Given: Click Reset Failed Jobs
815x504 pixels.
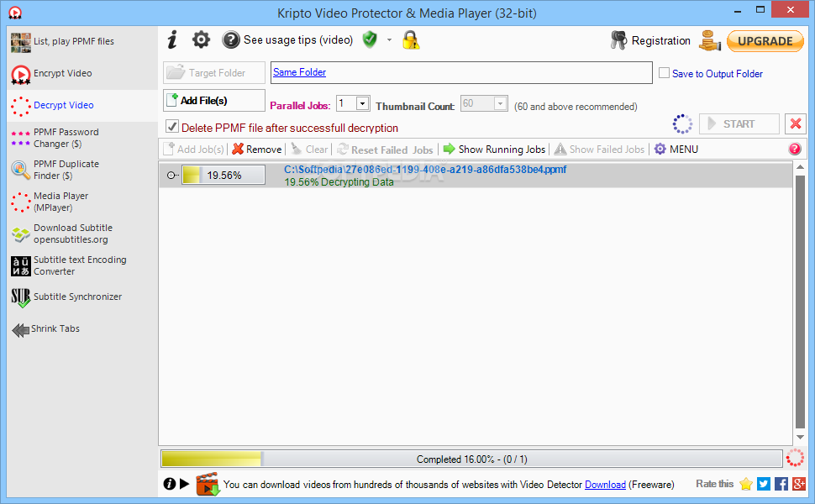Looking at the screenshot, I should point(385,150).
